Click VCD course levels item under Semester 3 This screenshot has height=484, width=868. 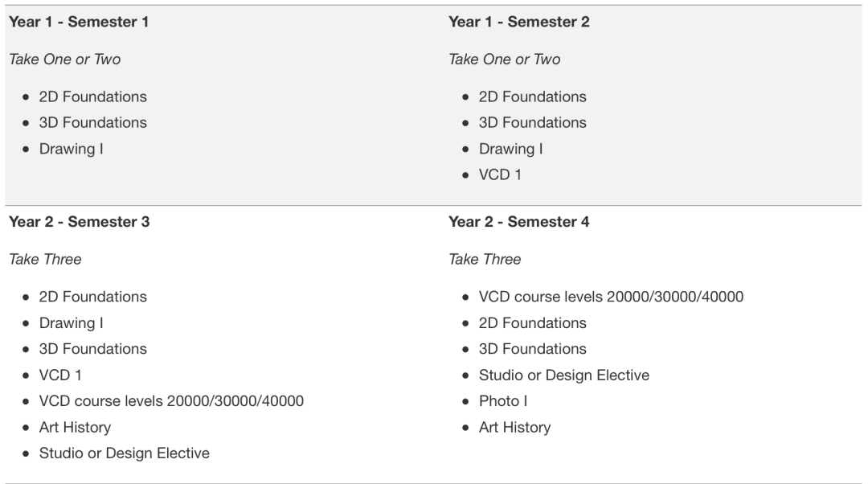coord(171,400)
